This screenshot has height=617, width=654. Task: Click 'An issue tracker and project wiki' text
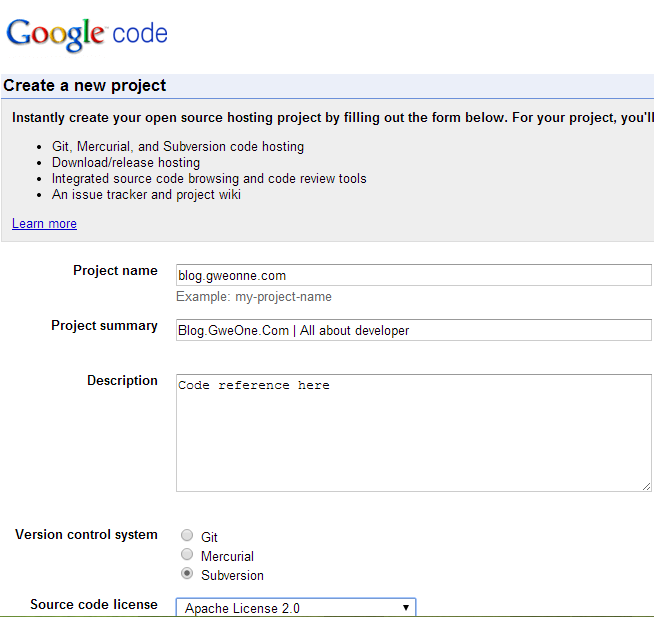[146, 195]
